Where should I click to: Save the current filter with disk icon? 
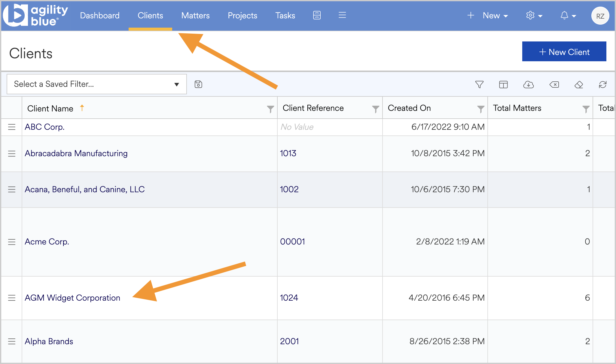tap(198, 84)
